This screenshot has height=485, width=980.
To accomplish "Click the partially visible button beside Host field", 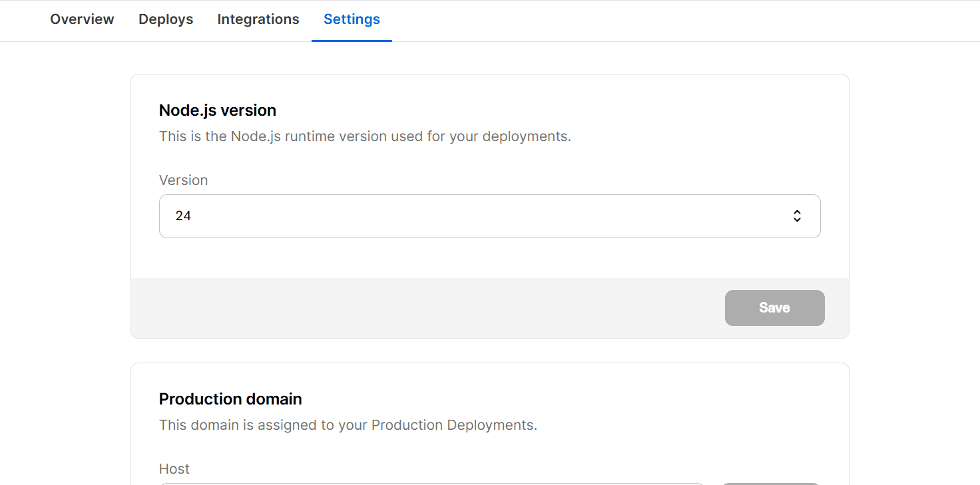I will point(771,484).
